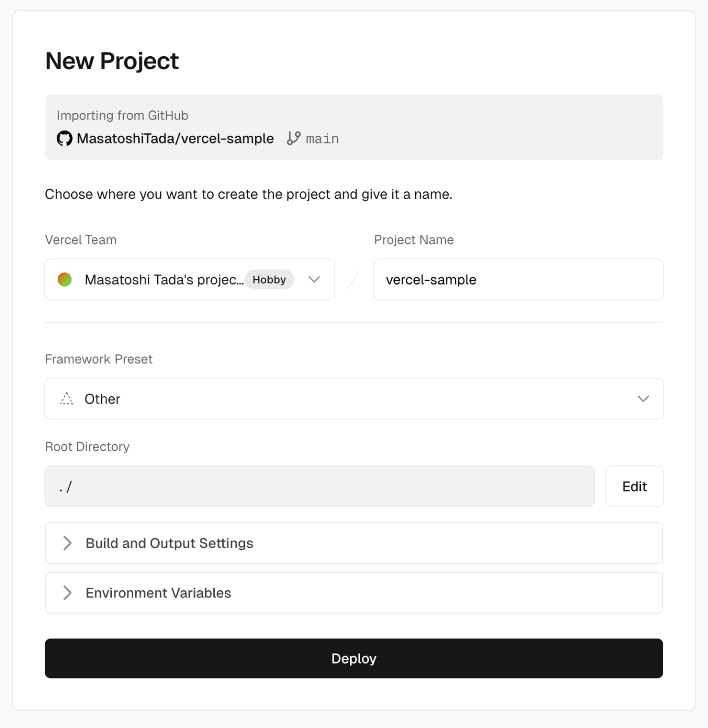The width and height of the screenshot is (708, 728).
Task: Click the git branch icon
Action: click(293, 138)
